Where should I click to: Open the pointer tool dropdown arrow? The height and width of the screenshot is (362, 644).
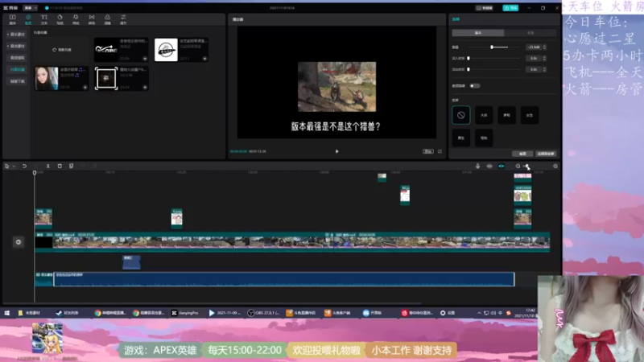[14, 167]
